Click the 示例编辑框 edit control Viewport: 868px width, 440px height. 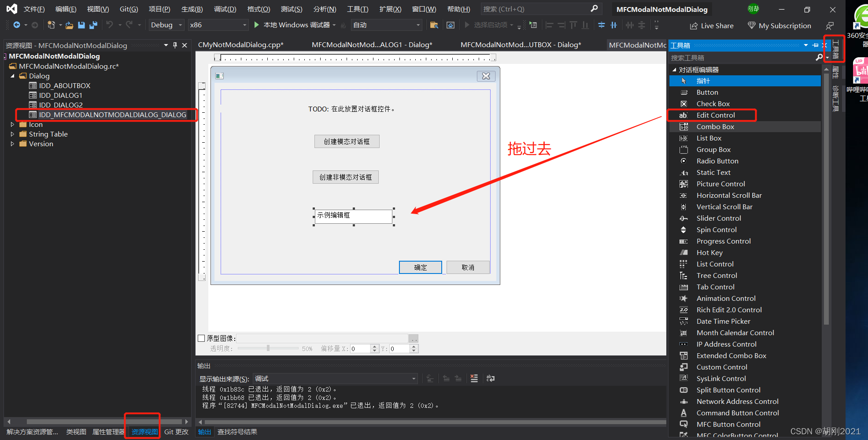tap(354, 216)
